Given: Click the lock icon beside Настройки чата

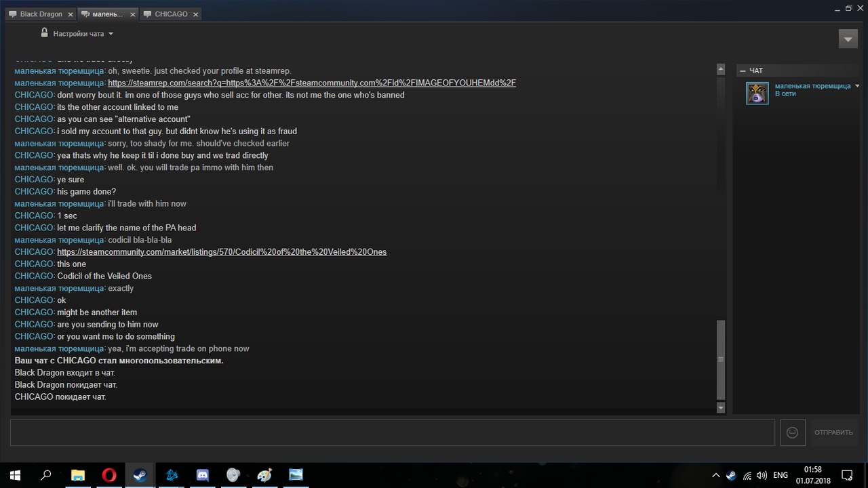Looking at the screenshot, I should pyautogui.click(x=44, y=33).
